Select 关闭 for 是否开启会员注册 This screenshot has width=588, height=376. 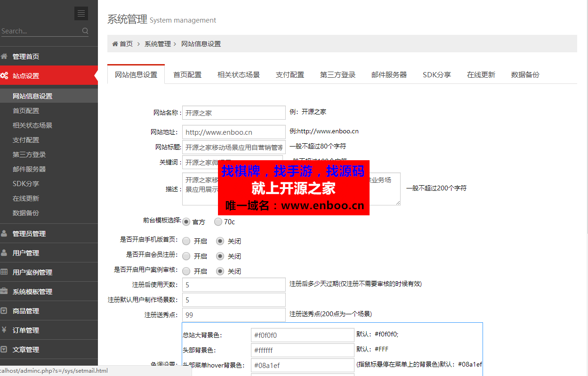(220, 256)
